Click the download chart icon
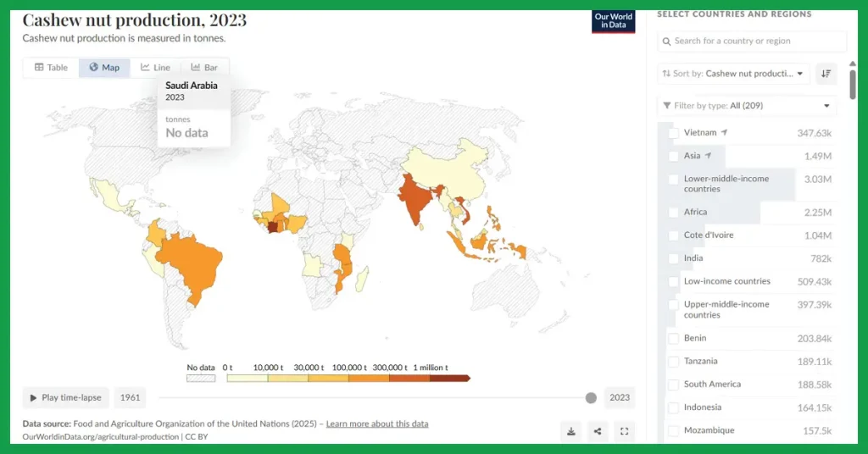 click(x=570, y=431)
